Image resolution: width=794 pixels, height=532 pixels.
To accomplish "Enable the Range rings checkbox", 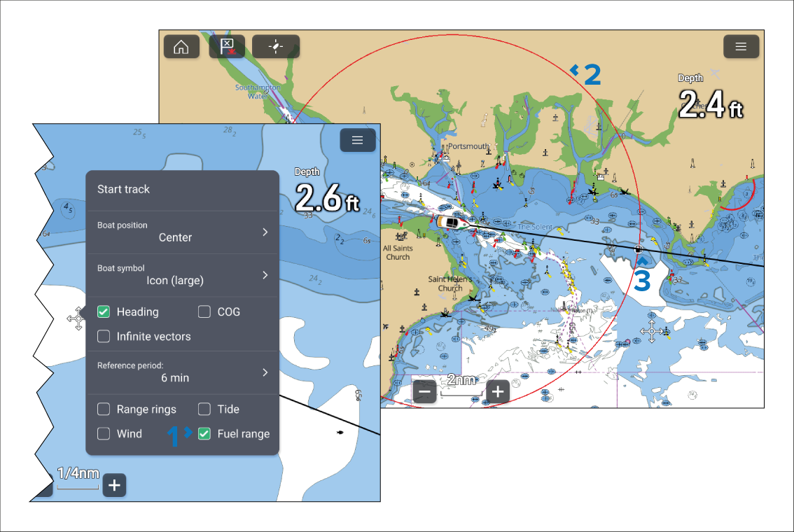I will [x=104, y=409].
